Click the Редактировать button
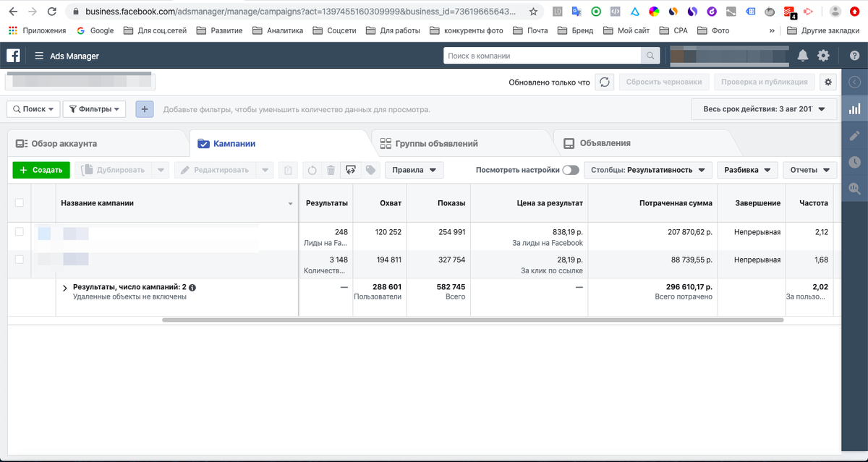Viewport: 868px width, 462px height. coord(216,170)
